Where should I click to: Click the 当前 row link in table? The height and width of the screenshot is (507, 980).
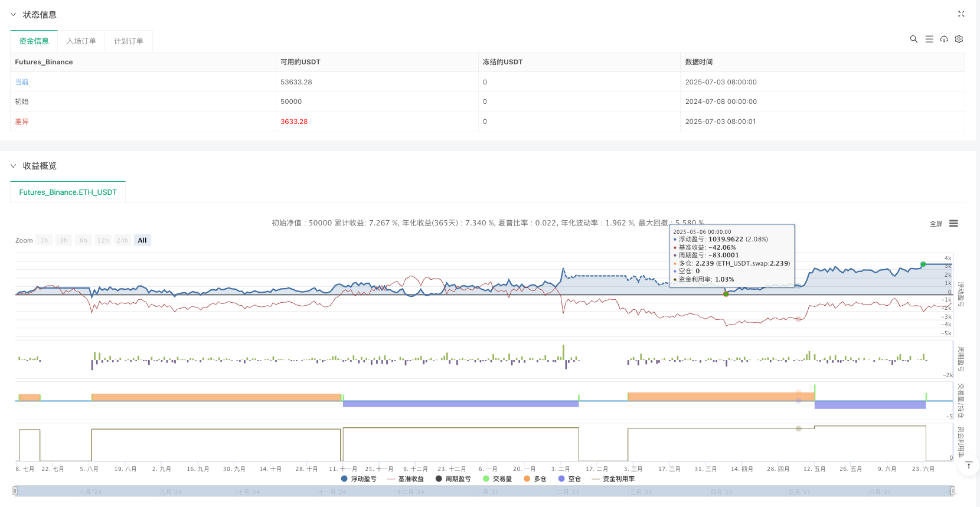tap(22, 82)
